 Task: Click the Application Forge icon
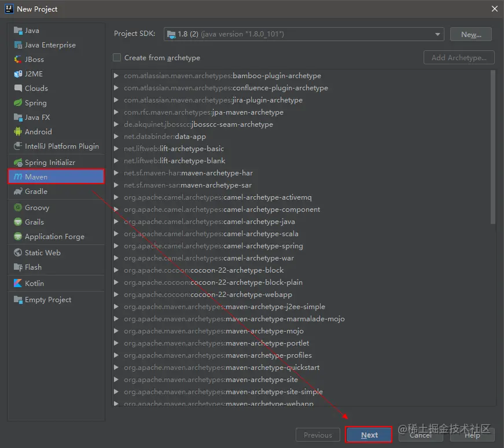(18, 236)
